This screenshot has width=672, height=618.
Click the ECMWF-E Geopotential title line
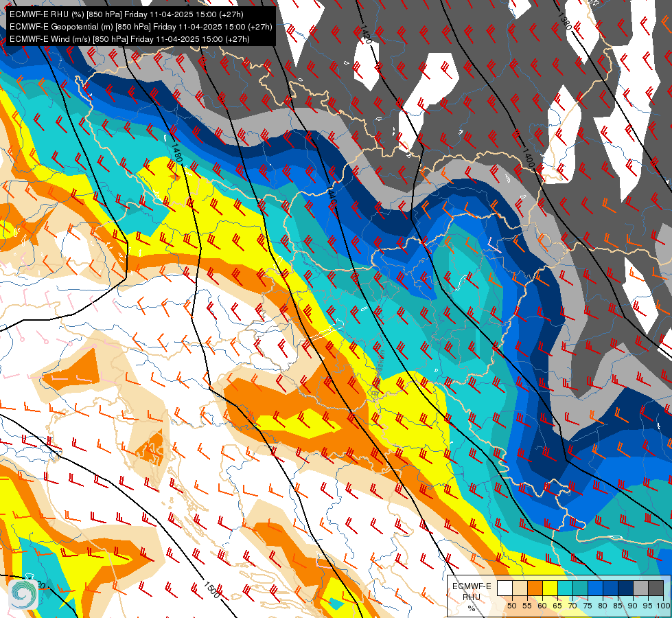click(x=141, y=27)
